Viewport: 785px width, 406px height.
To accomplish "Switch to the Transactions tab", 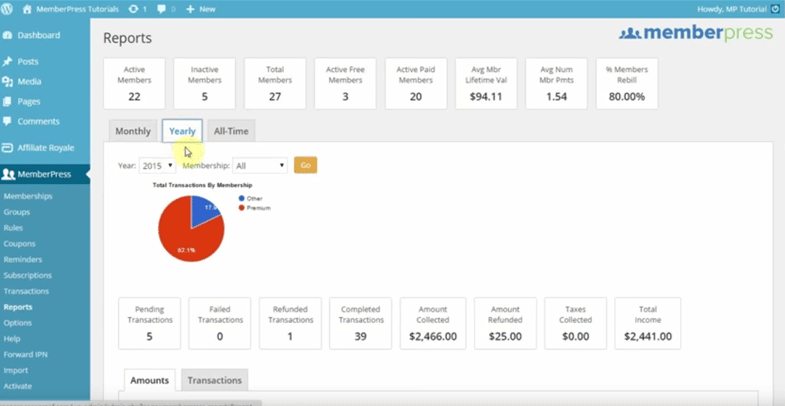I will 214,380.
